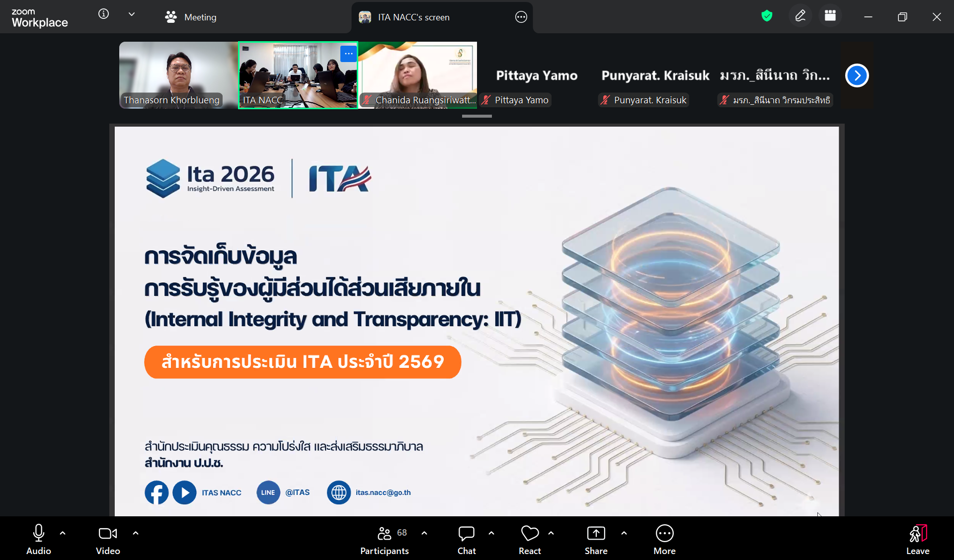Open the React heart menu
Image resolution: width=954 pixels, height=560 pixels.
point(530,539)
